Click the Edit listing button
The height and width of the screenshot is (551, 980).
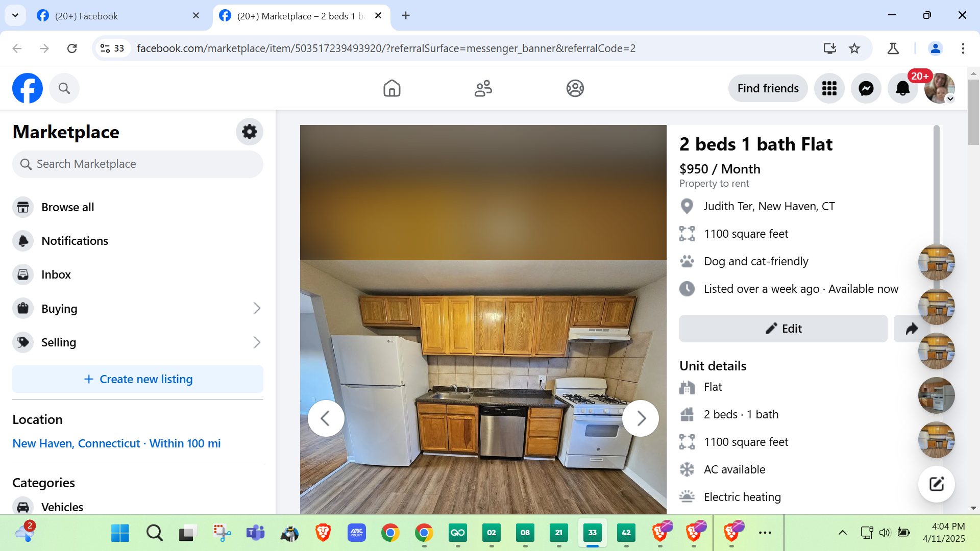[783, 329]
